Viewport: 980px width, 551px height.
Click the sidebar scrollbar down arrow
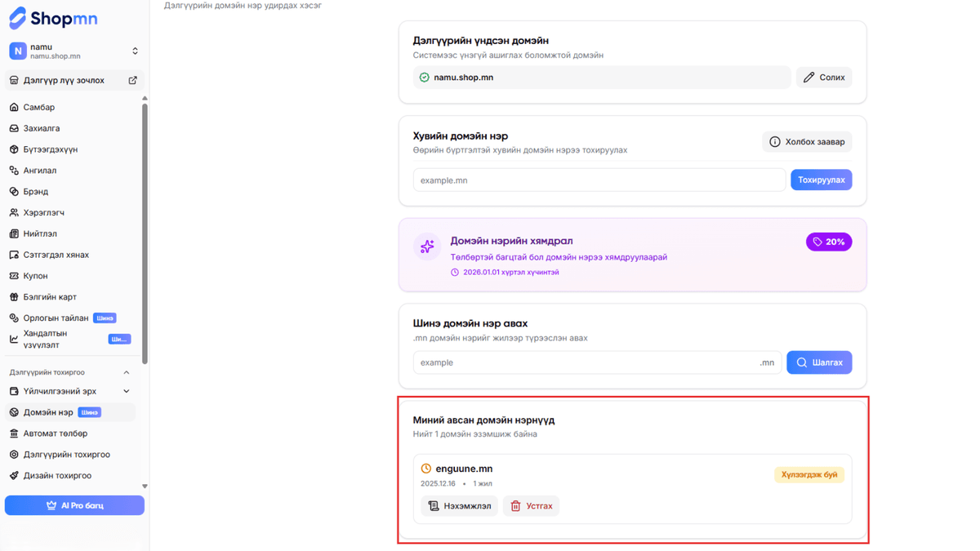click(x=145, y=487)
